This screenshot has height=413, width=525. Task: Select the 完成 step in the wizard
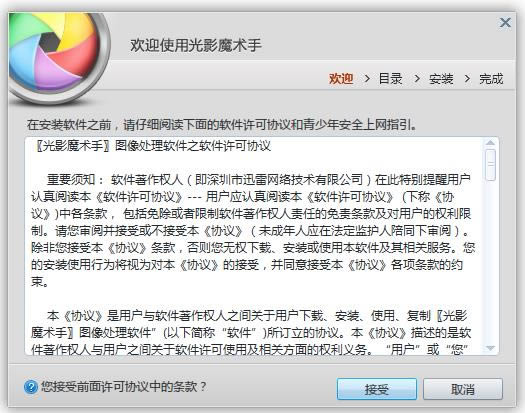point(491,79)
